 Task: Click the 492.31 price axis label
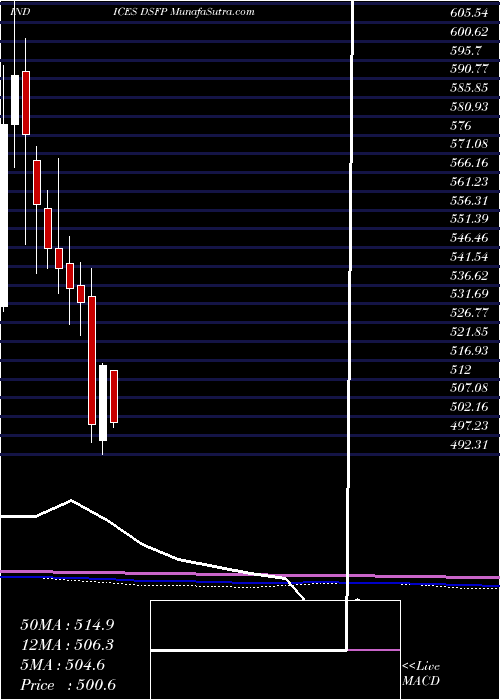click(x=469, y=444)
